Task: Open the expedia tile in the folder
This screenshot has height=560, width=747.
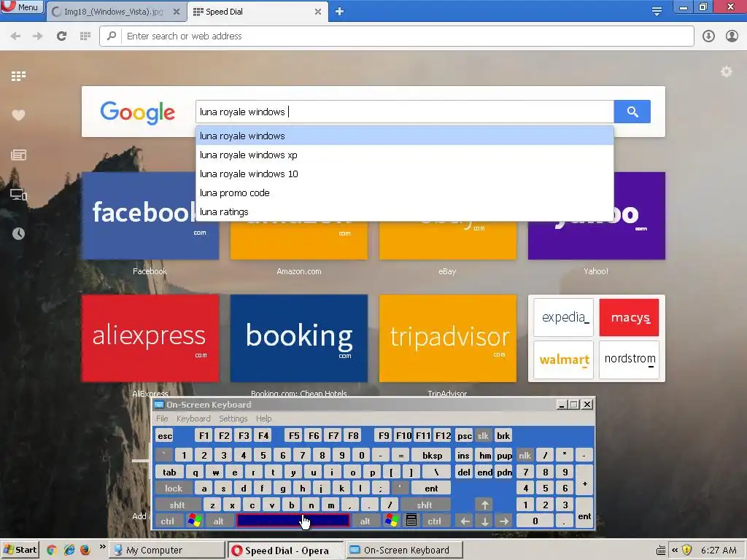Action: [x=564, y=318]
